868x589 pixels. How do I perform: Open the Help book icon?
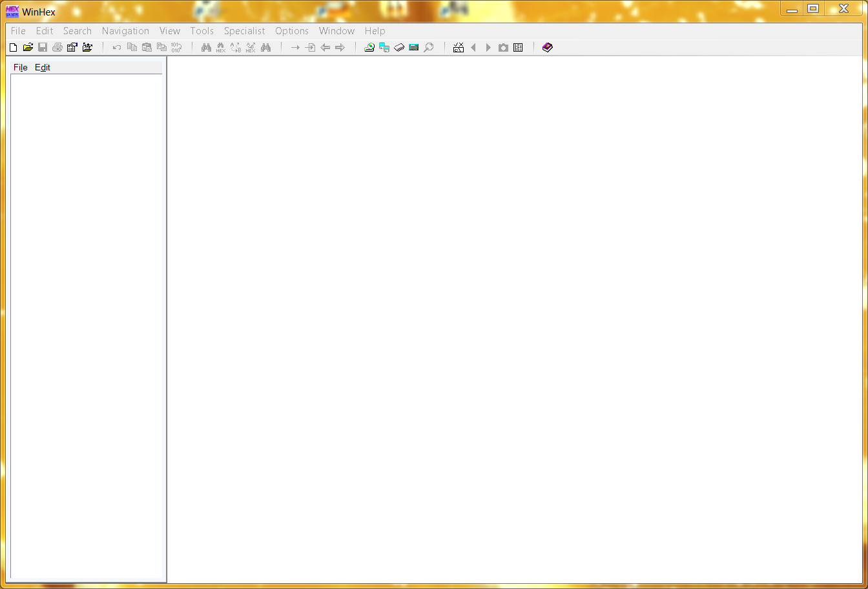(548, 47)
